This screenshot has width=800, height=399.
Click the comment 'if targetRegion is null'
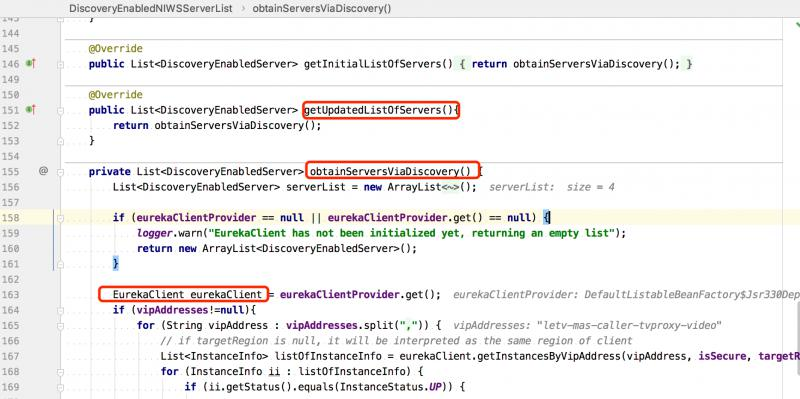point(396,340)
